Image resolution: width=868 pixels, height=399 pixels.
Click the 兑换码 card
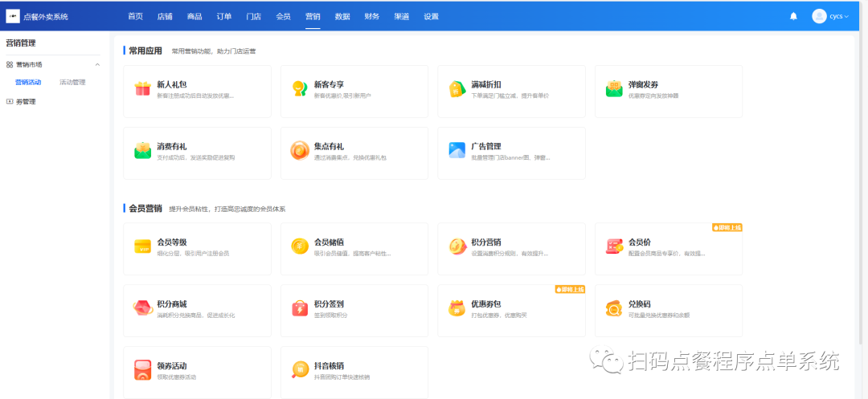(668, 308)
